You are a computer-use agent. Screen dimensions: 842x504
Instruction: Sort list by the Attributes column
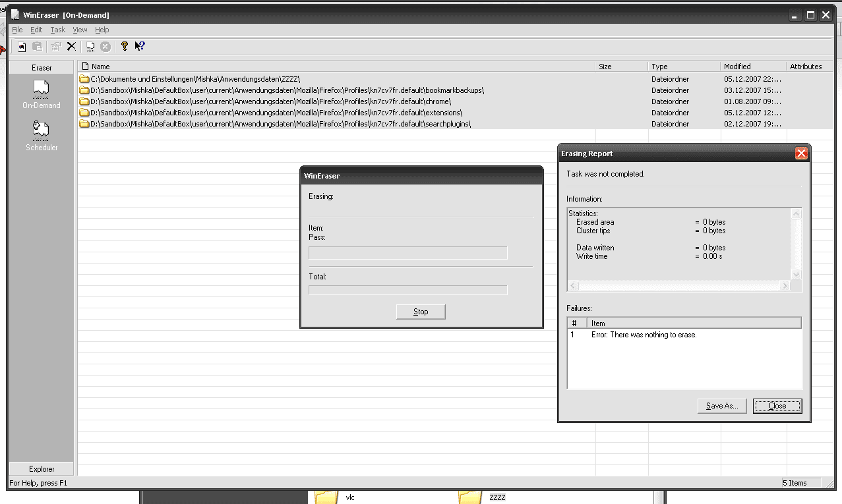click(810, 67)
